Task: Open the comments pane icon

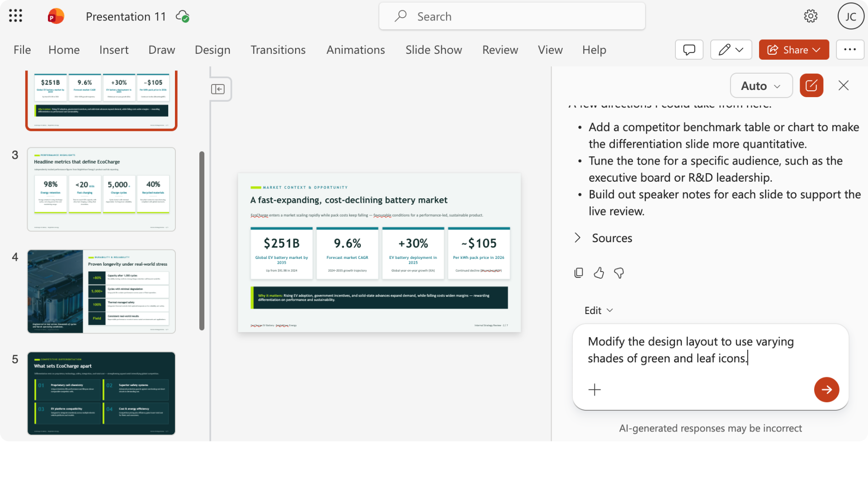Action: 689,50
